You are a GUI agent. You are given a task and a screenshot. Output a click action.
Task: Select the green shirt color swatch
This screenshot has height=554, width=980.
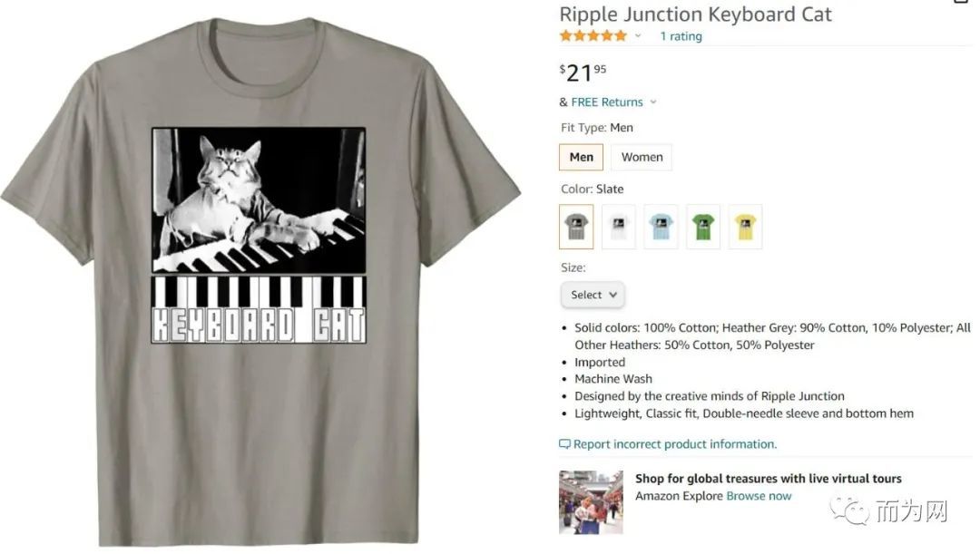(x=703, y=227)
